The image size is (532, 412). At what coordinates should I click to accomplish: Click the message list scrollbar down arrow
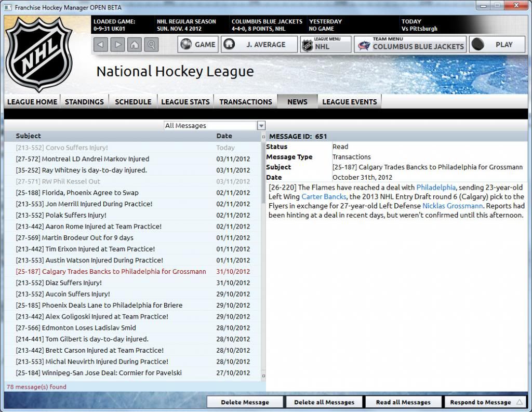(x=263, y=376)
